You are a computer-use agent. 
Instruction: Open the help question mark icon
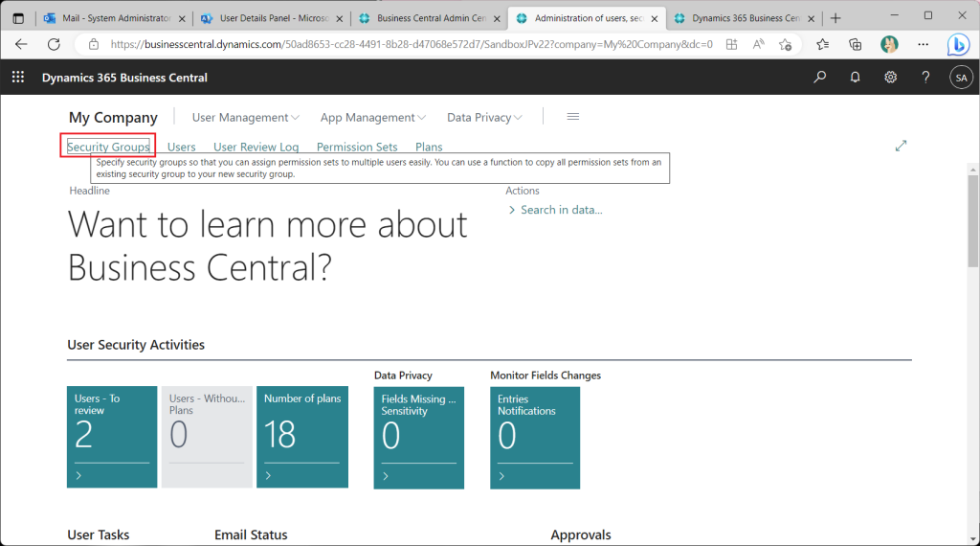tap(925, 77)
